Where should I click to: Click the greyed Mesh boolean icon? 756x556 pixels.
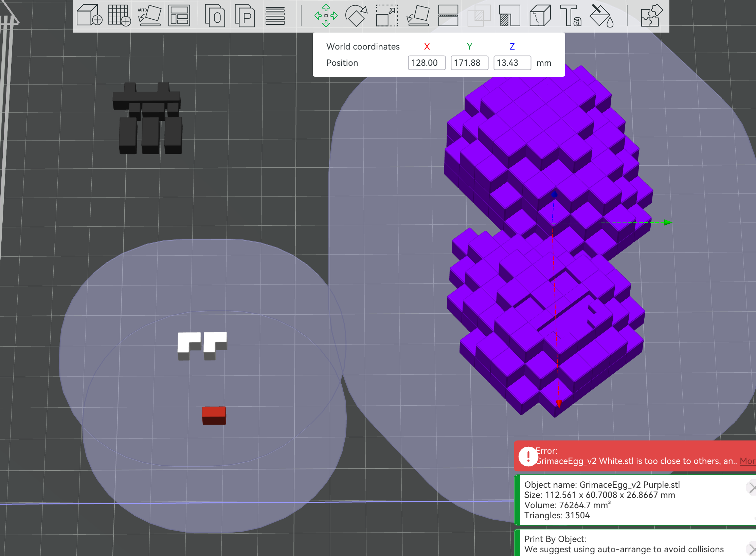click(479, 16)
